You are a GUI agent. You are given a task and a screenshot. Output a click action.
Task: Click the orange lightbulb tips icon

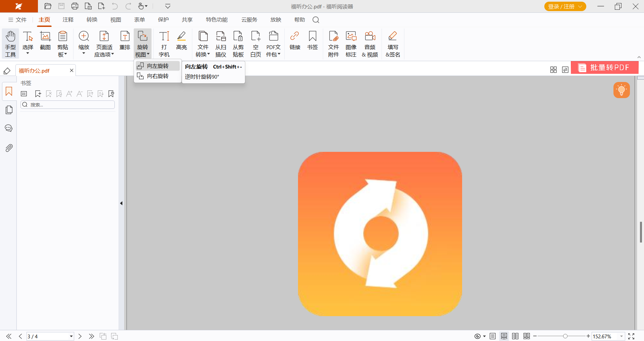coord(622,90)
